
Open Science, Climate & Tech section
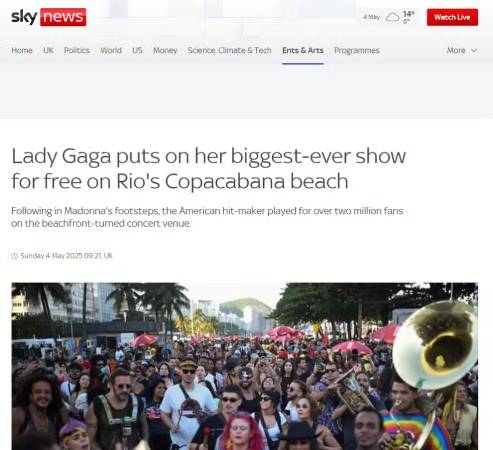[229, 50]
